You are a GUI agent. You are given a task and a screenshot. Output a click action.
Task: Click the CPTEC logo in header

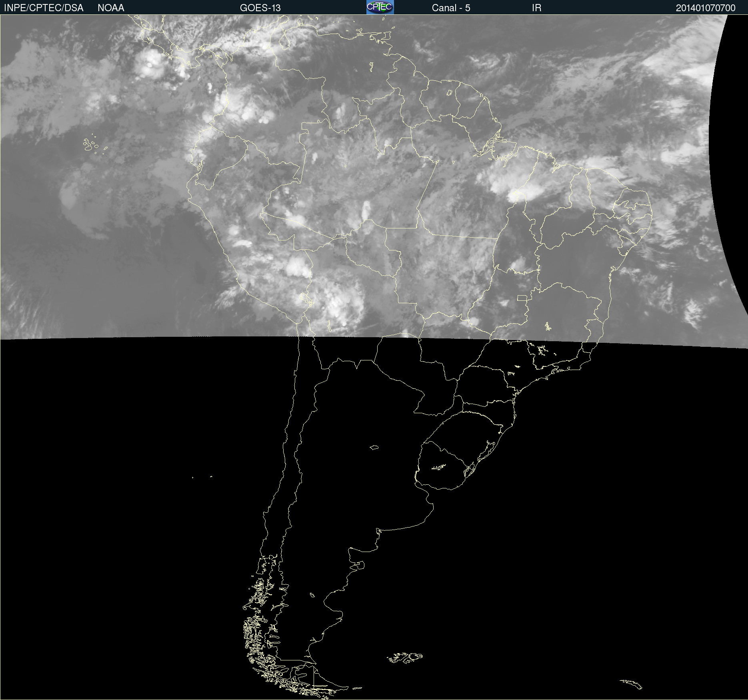click(x=380, y=7)
